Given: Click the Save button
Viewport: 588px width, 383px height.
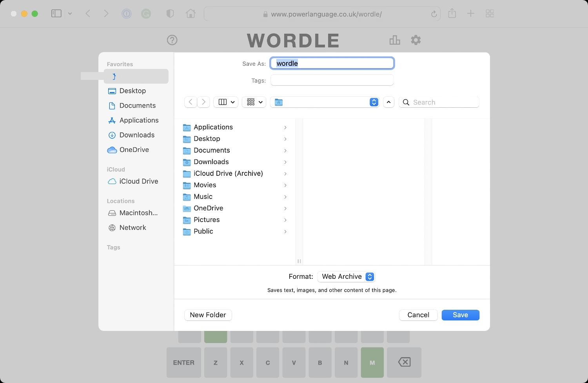Looking at the screenshot, I should pyautogui.click(x=461, y=315).
